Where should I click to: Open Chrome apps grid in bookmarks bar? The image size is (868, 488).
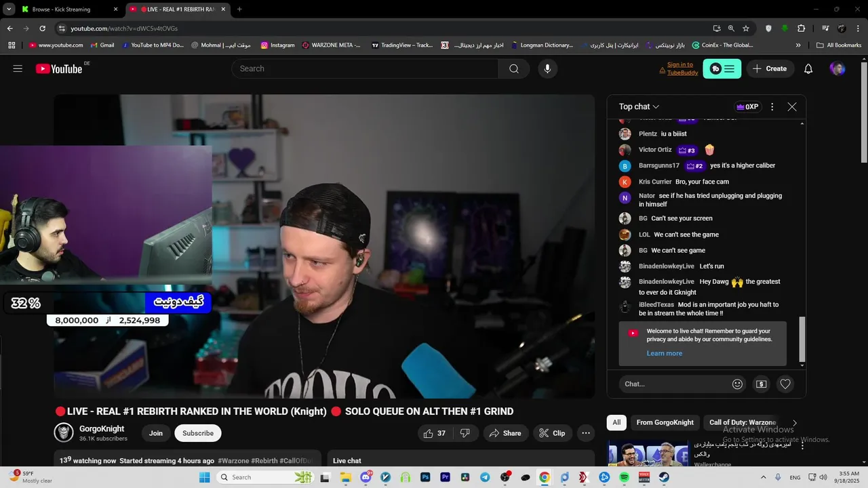(x=12, y=45)
